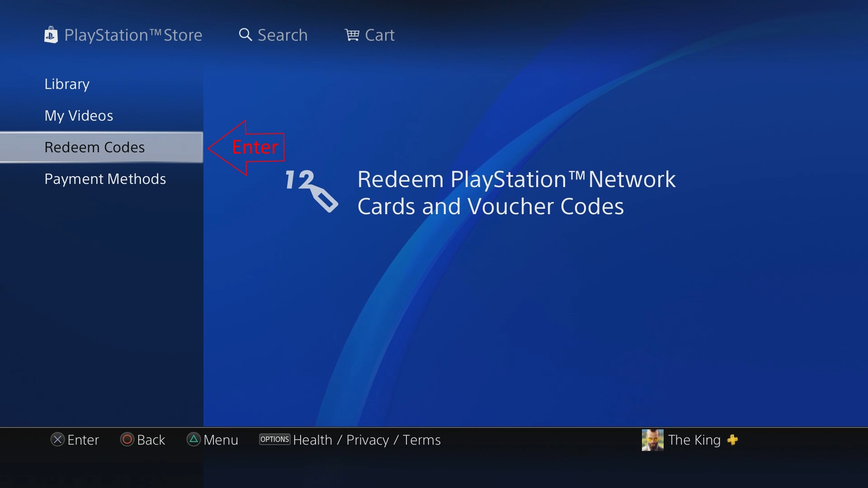Click the PlayStation Store logo icon
This screenshot has height=488, width=868.
51,34
